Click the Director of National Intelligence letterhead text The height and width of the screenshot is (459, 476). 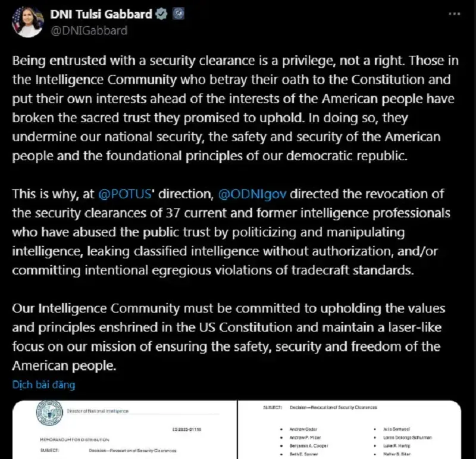click(x=98, y=411)
